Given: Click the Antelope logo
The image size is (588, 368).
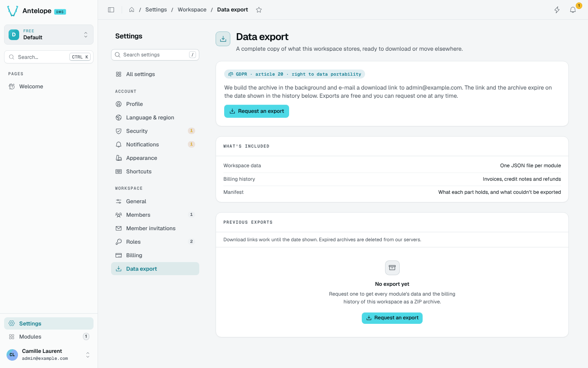Looking at the screenshot, I should [13, 11].
